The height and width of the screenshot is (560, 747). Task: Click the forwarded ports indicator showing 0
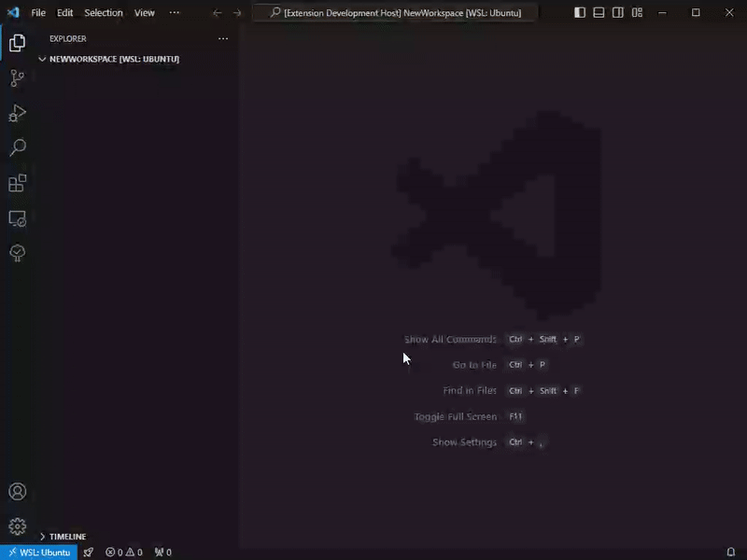[162, 553]
